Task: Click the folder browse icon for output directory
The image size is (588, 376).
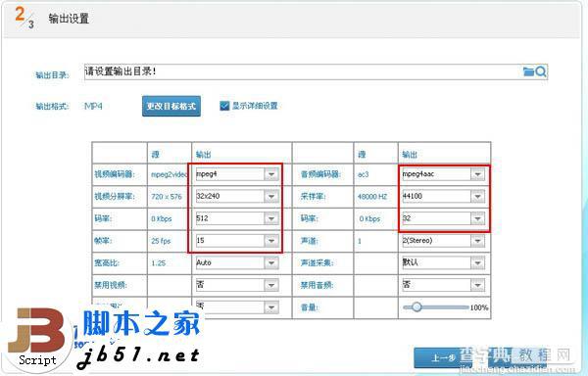Action: [528, 71]
